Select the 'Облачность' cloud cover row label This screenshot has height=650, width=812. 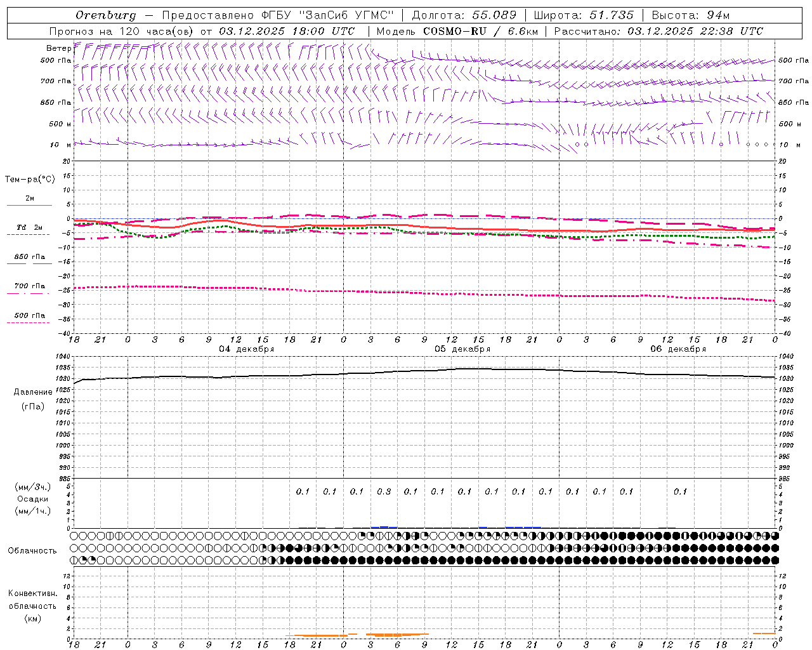pyautogui.click(x=32, y=550)
